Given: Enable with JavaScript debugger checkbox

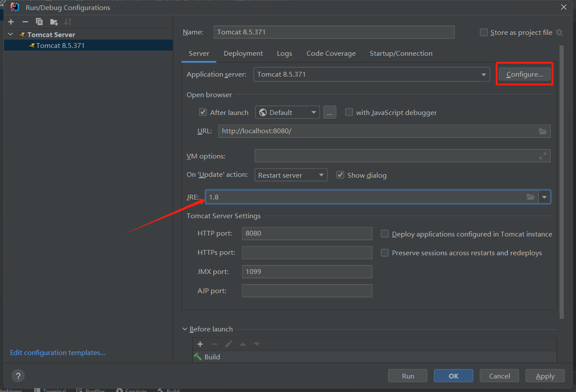Looking at the screenshot, I should pyautogui.click(x=349, y=112).
